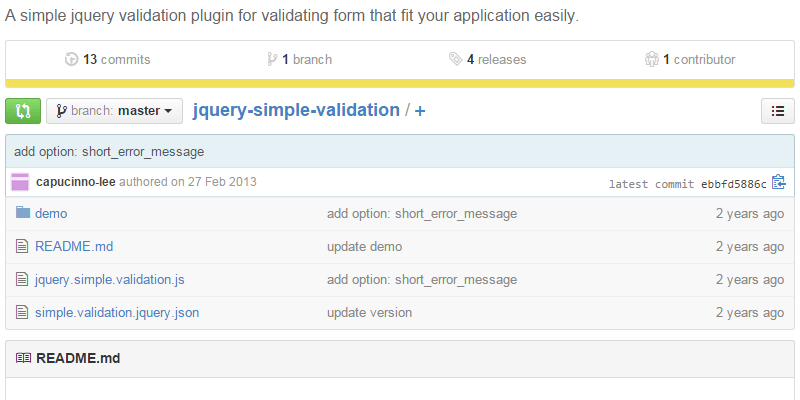Click the capucinno-lee avatar image
Screen dimensions: 800x400
pyautogui.click(x=20, y=182)
